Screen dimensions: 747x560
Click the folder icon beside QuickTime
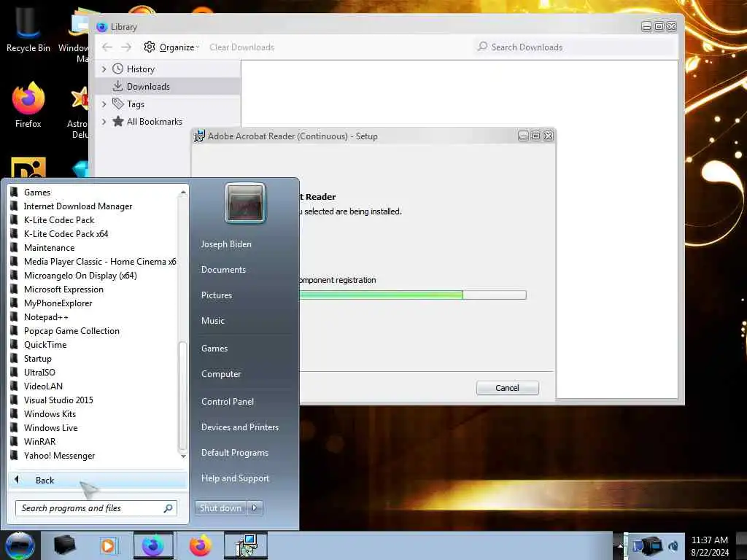click(15, 344)
